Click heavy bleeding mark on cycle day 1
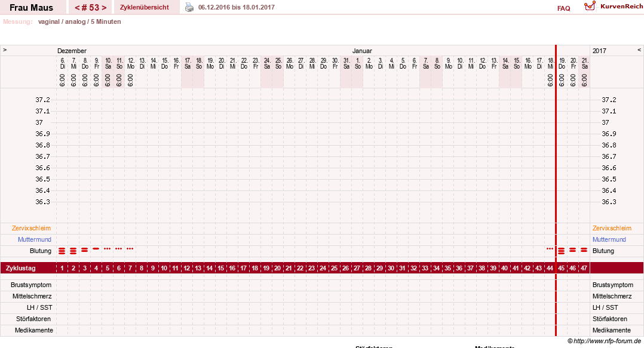Image resolution: width=644 pixels, height=348 pixels. click(62, 251)
